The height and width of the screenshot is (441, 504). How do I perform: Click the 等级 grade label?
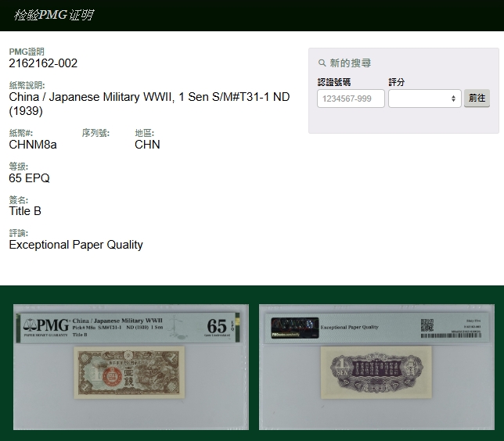(19, 167)
